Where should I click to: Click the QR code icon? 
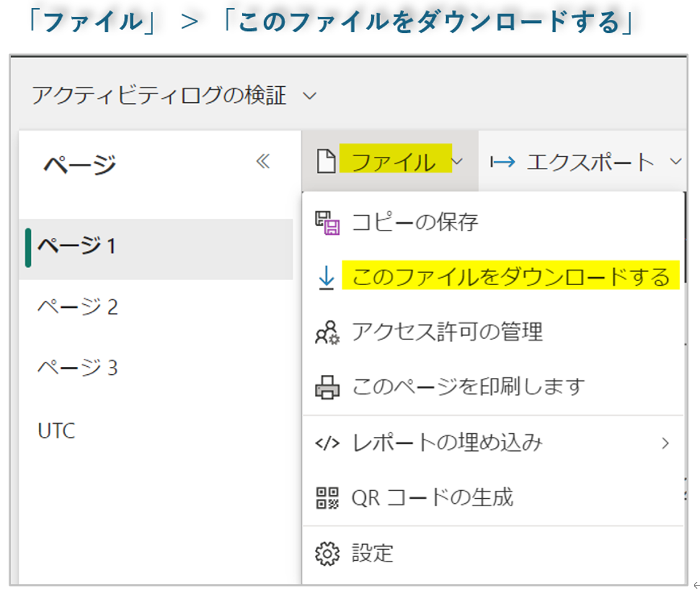tap(327, 498)
